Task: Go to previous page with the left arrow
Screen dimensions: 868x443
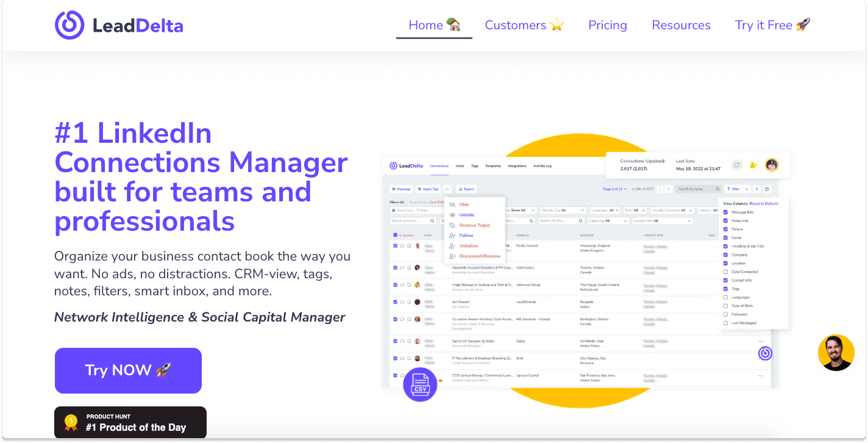Action: (x=661, y=189)
